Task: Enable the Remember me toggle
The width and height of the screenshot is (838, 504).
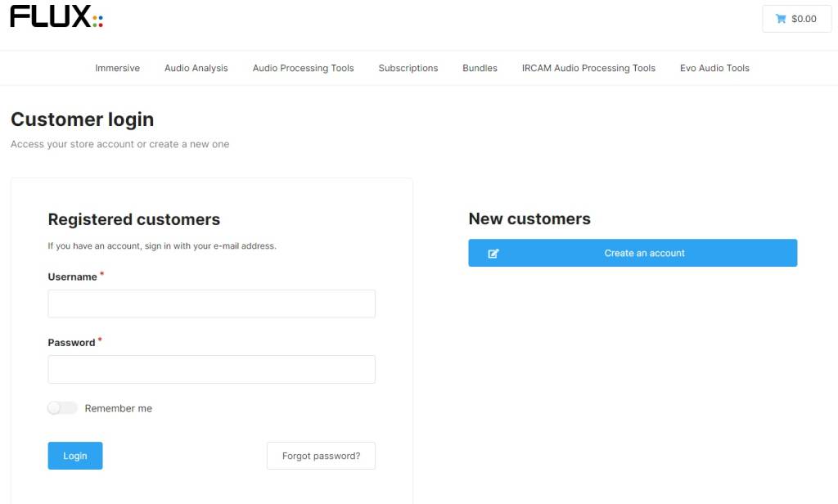Action: pyautogui.click(x=61, y=407)
